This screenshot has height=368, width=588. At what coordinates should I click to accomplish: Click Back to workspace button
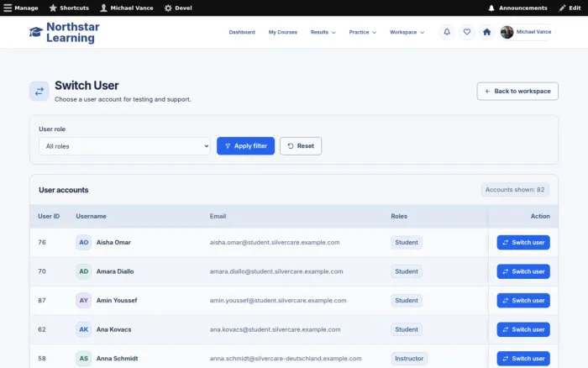517,91
